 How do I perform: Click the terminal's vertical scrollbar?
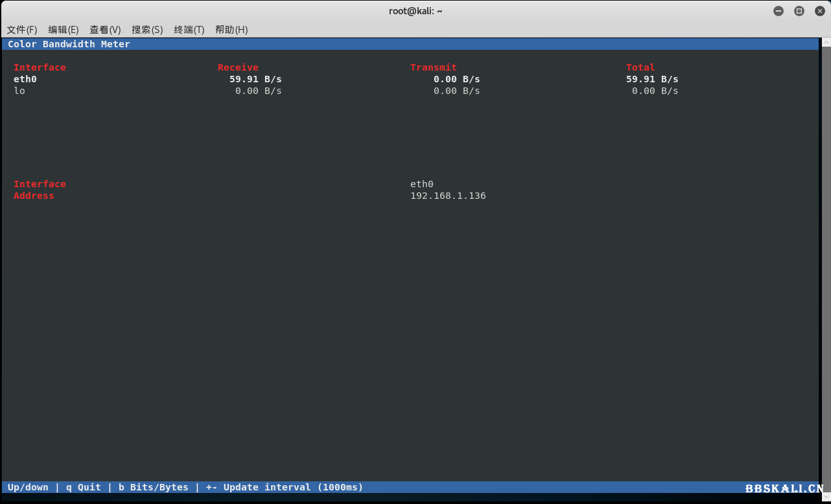825,259
